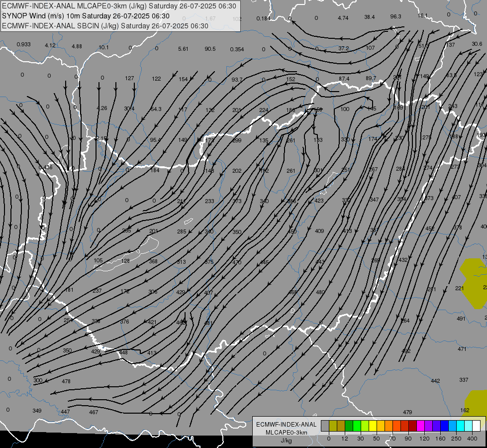
Task: Pick the magenta legend swatch
Action: coord(421,426)
